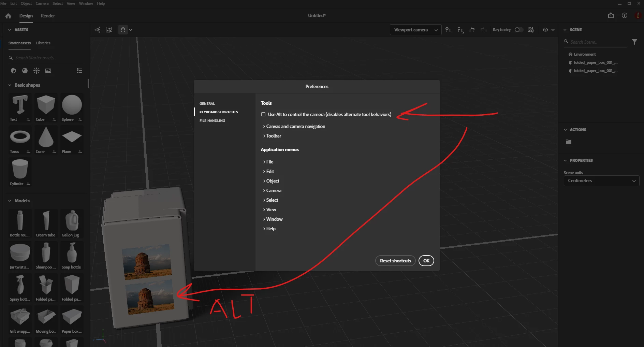The image size is (644, 347).
Task: Switch to the Render tab
Action: [48, 16]
